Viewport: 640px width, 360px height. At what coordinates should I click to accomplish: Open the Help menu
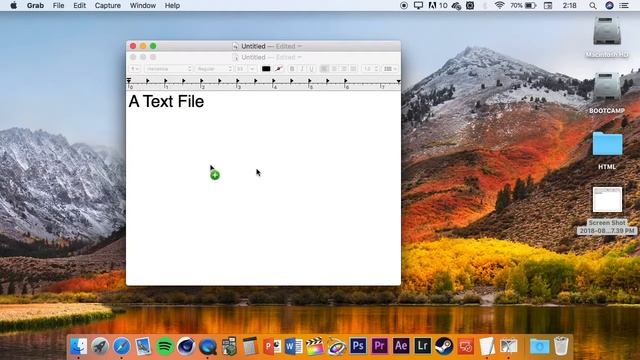pyautogui.click(x=172, y=6)
